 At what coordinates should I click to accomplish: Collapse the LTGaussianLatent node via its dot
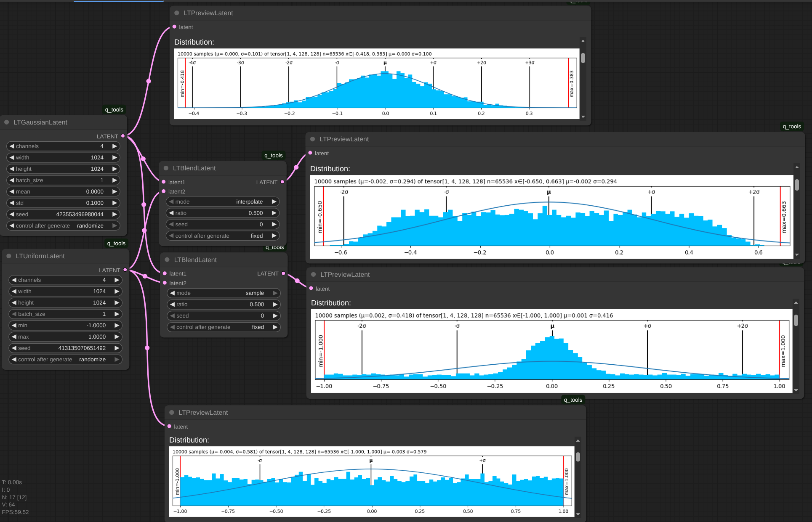7,122
